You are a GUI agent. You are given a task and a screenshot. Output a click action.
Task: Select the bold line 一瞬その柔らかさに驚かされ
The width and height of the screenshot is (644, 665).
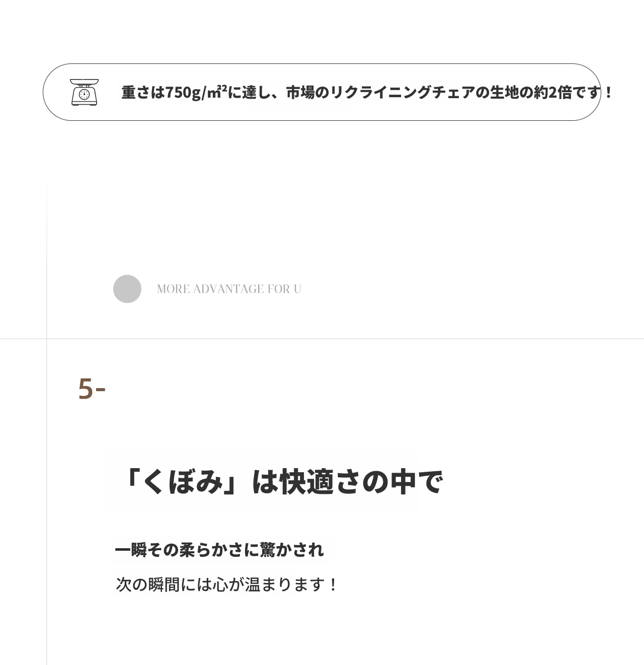tap(219, 550)
